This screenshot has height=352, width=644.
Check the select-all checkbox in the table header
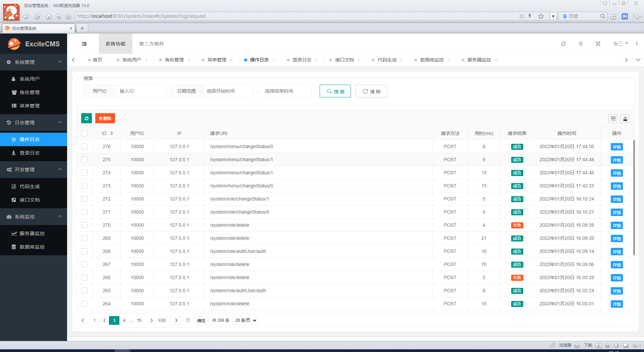84,133
